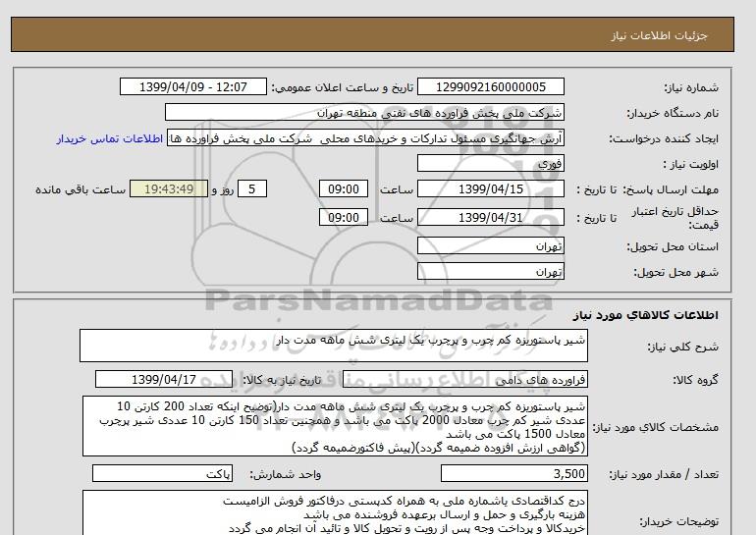Click the شهر محل تحویل label
Image resolution: width=756 pixels, height=535 pixels.
[x=675, y=272]
